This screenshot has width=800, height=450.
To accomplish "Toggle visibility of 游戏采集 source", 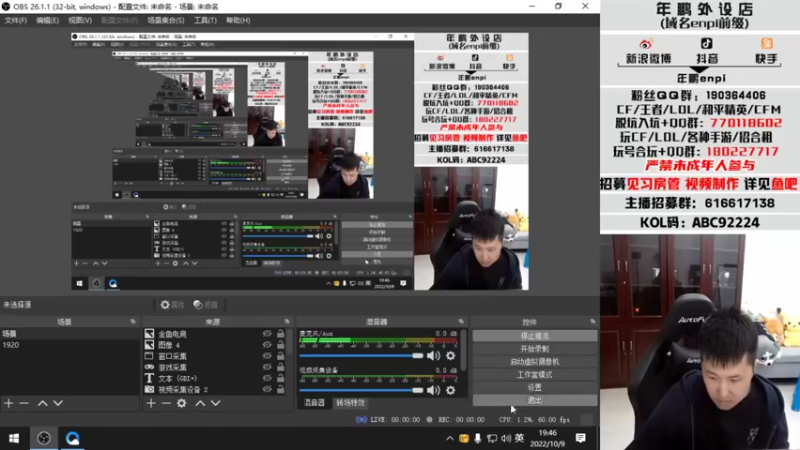I will point(267,367).
